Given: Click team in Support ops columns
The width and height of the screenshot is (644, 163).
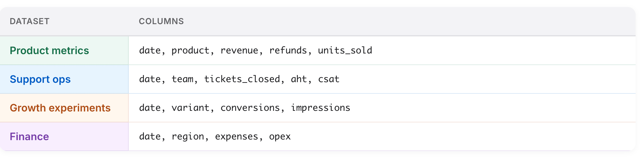Looking at the screenshot, I should coord(182,79).
